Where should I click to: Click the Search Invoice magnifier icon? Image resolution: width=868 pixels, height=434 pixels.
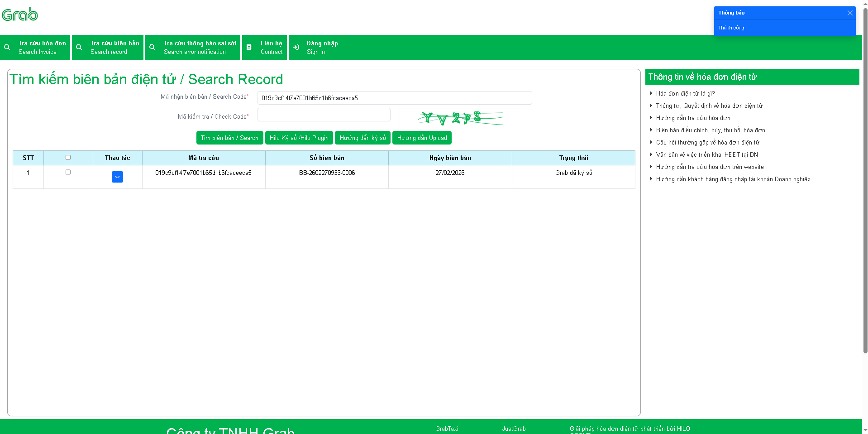point(7,48)
